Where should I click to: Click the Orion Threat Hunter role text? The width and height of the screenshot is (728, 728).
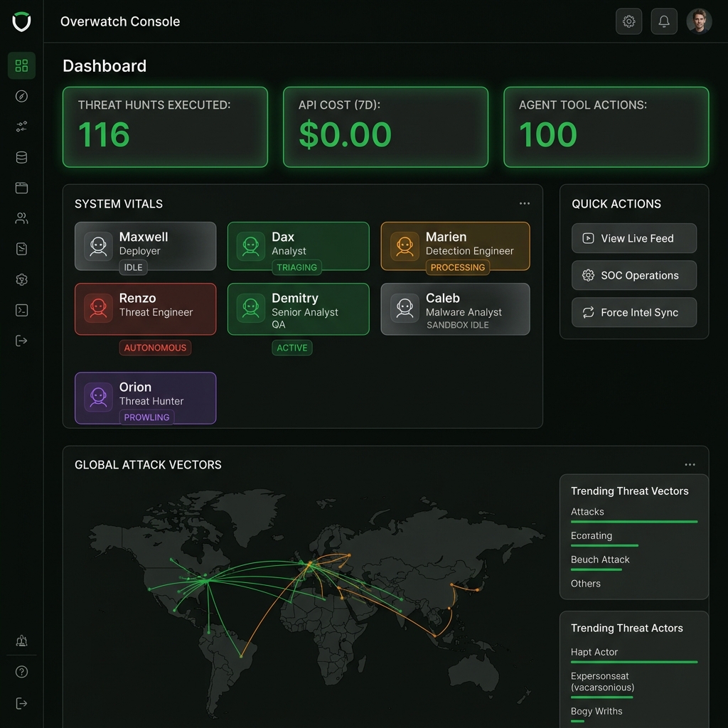151,401
